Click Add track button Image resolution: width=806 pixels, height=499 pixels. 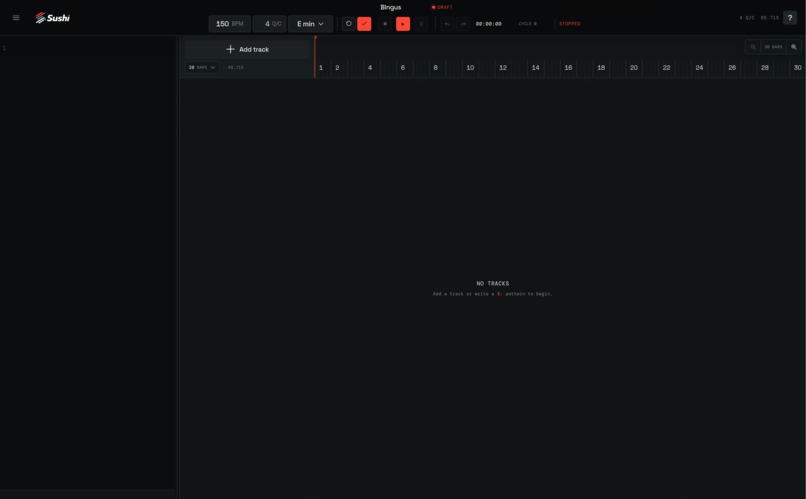247,49
